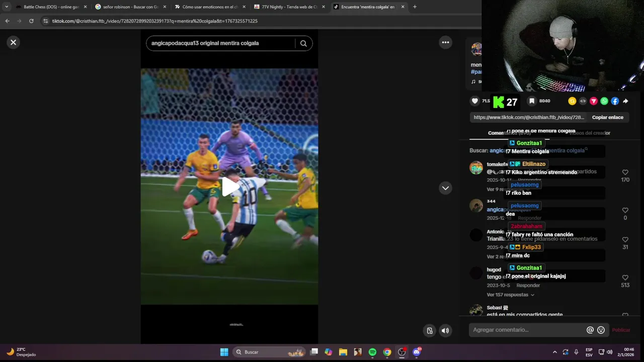644x362 pixels.
Task: Open the weather widget showing 23°C
Action: pyautogui.click(x=21, y=352)
